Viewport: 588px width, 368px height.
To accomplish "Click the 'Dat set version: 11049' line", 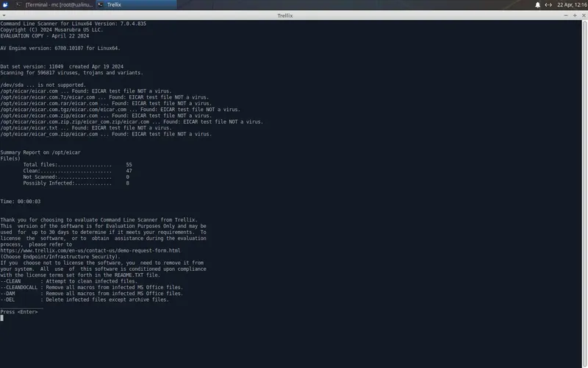I will click(62, 66).
